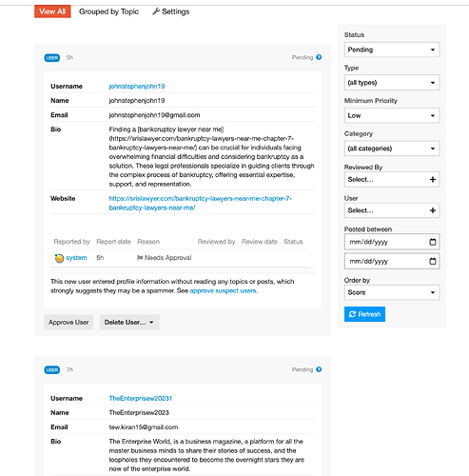This screenshot has height=476, width=469.
Task: Select the View All tab
Action: (52, 11)
